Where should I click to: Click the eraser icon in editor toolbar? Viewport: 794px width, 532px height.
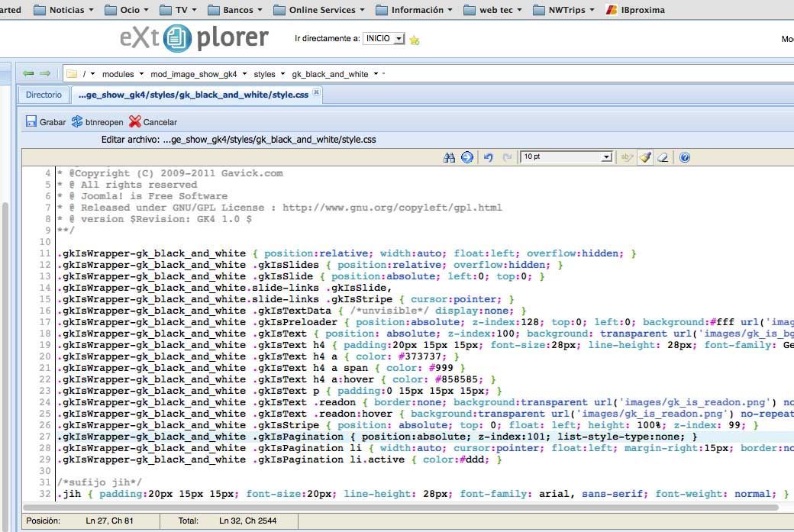pos(663,157)
